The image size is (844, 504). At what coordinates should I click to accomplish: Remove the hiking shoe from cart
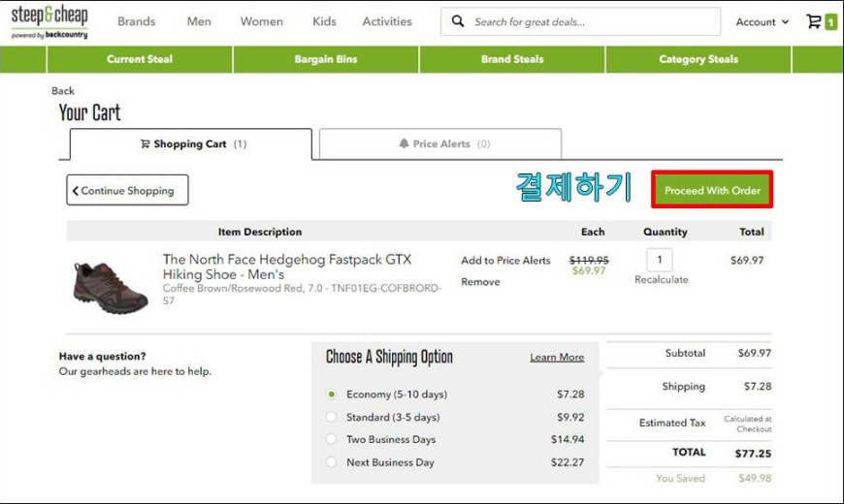coord(480,282)
